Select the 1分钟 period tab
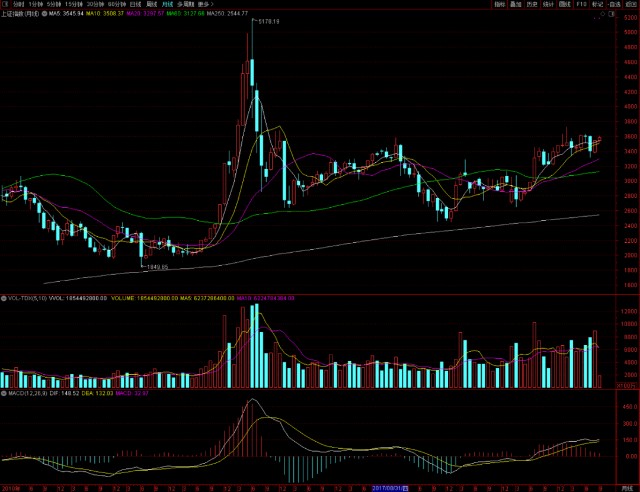Viewport: 640px width, 492px height. coord(36,4)
